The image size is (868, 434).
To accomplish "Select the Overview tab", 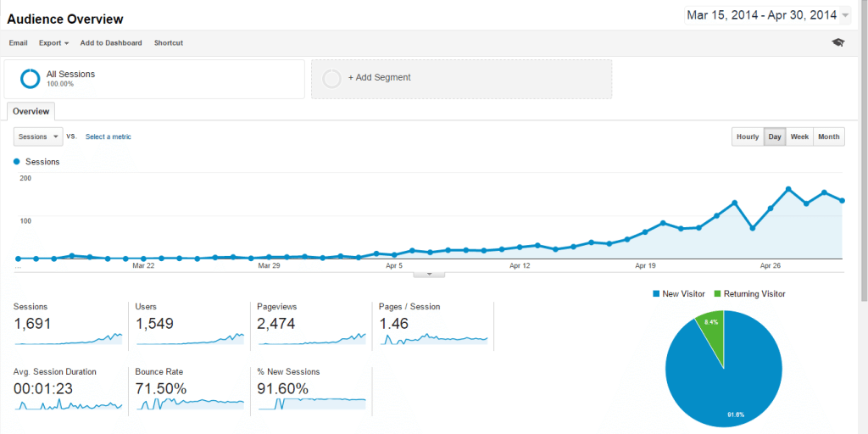I will click(31, 111).
